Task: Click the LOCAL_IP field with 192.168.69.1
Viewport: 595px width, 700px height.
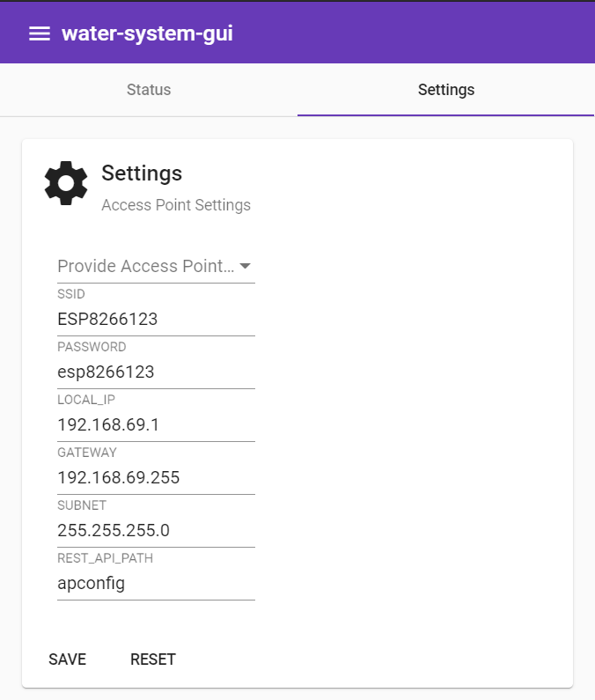Action: pyautogui.click(x=156, y=425)
